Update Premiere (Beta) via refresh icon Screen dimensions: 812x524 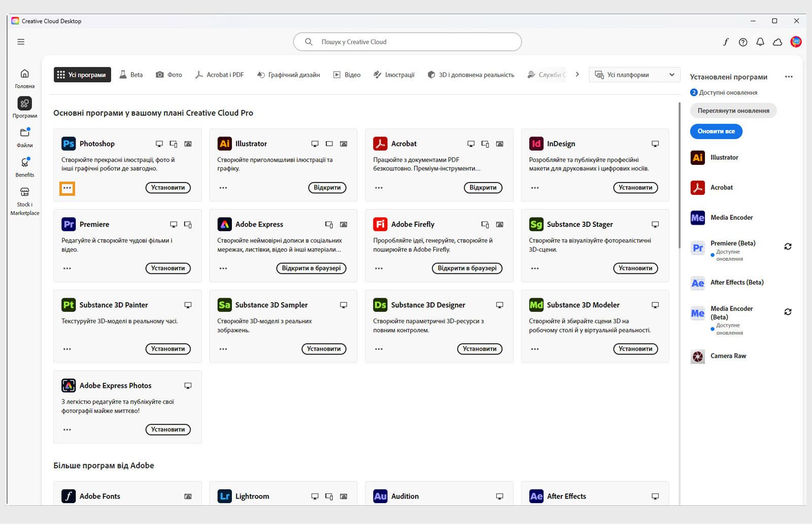click(x=788, y=247)
